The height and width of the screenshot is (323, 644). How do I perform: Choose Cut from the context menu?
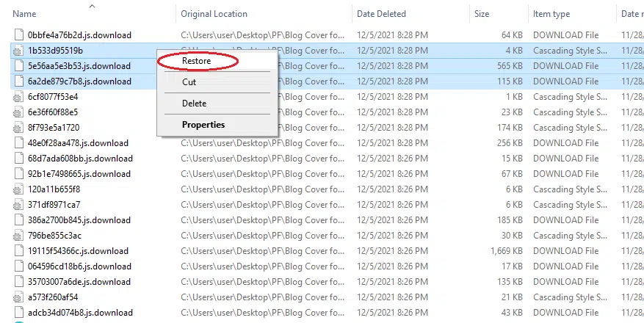click(x=189, y=82)
